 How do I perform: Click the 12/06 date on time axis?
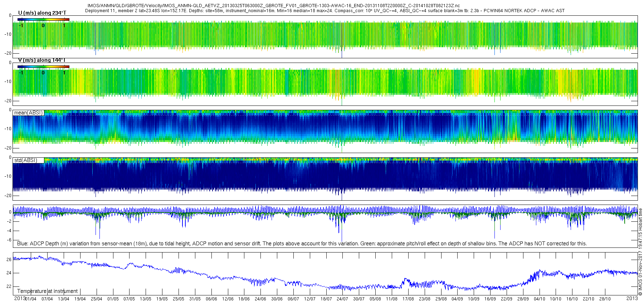[228, 299]
